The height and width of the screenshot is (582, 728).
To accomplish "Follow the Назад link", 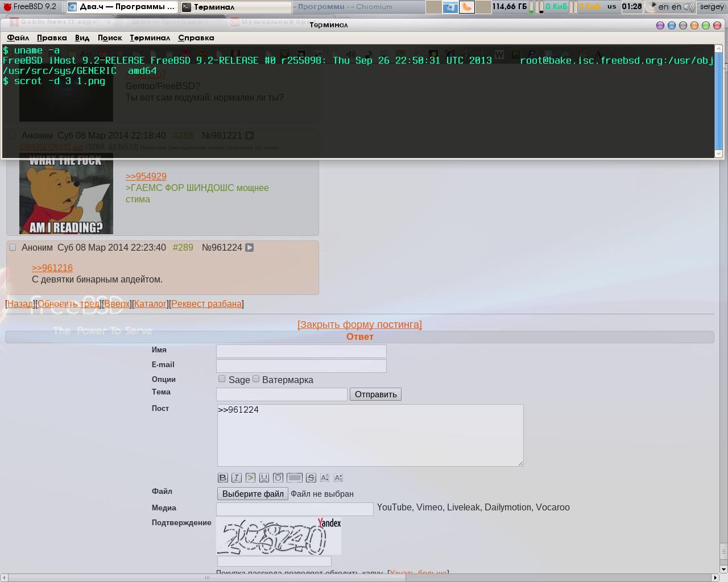I will (x=20, y=304).
